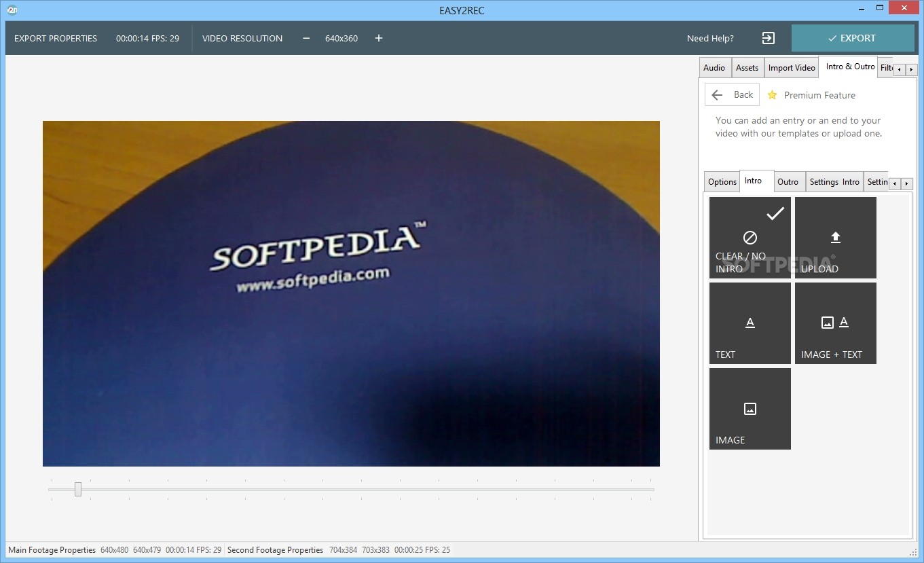
Task: Click the 00:00:14 FPS: 29 export readout
Action: (x=147, y=39)
